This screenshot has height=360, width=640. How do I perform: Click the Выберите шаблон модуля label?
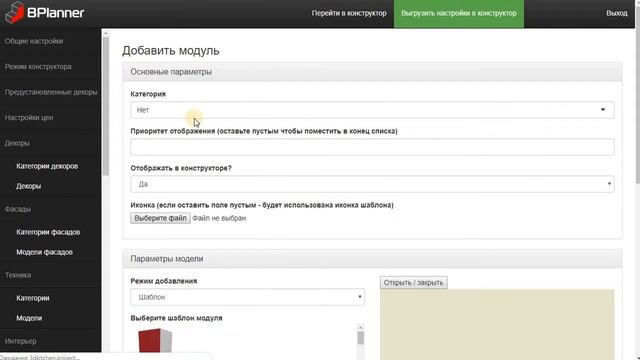pos(176,318)
